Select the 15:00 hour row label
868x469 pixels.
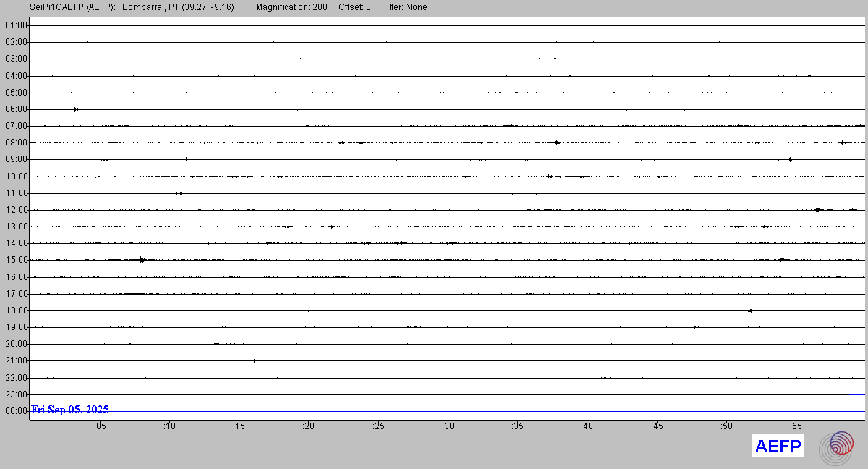[x=16, y=260]
